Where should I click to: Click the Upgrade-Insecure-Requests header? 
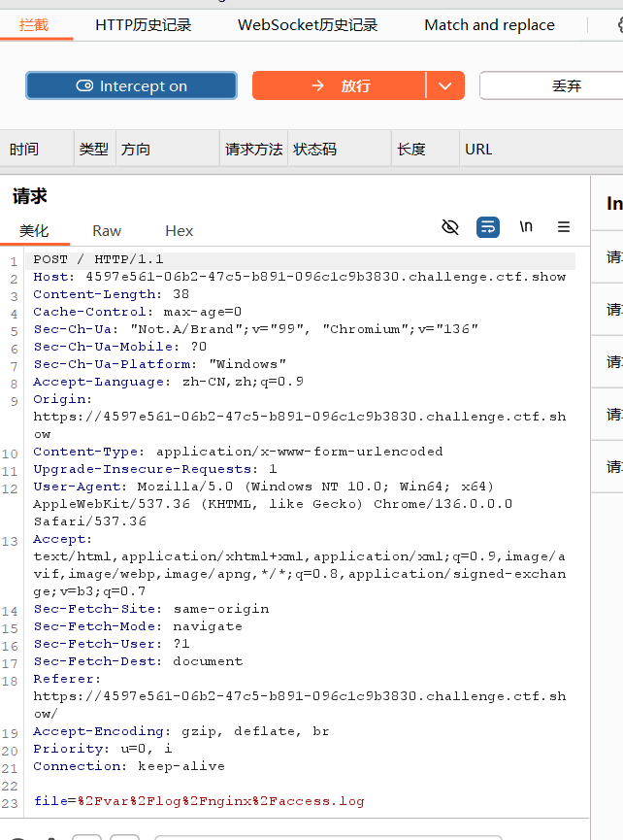[x=155, y=469]
